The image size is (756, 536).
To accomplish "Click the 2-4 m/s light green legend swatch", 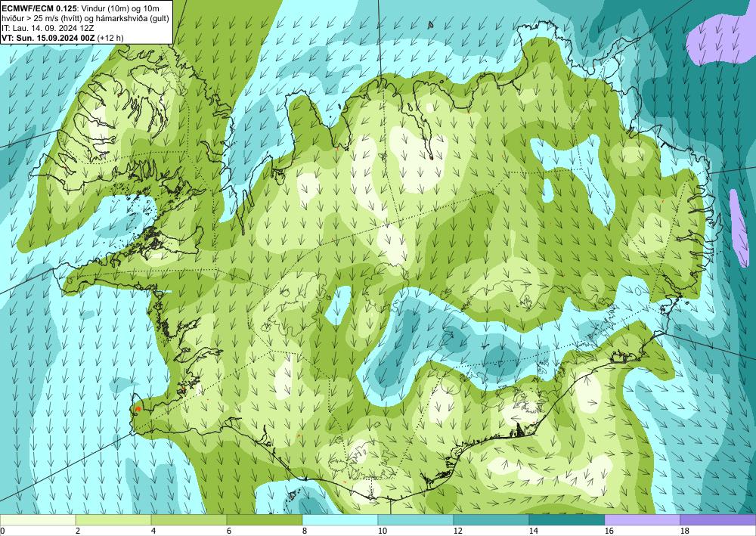I will (113, 520).
